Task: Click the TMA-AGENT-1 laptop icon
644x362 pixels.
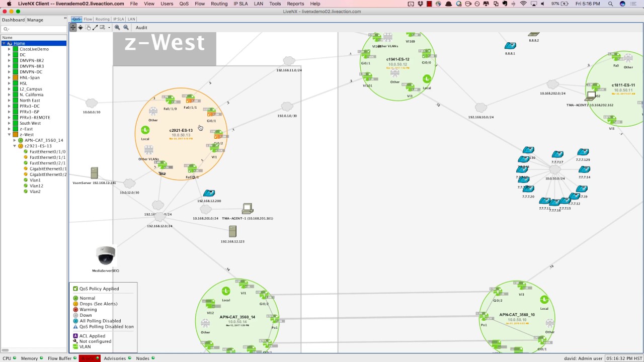Action: point(248,208)
